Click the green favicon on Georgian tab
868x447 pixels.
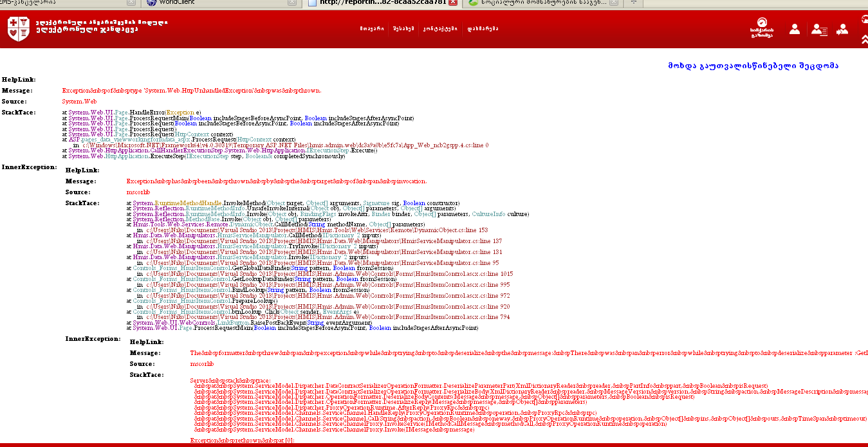pyautogui.click(x=474, y=3)
